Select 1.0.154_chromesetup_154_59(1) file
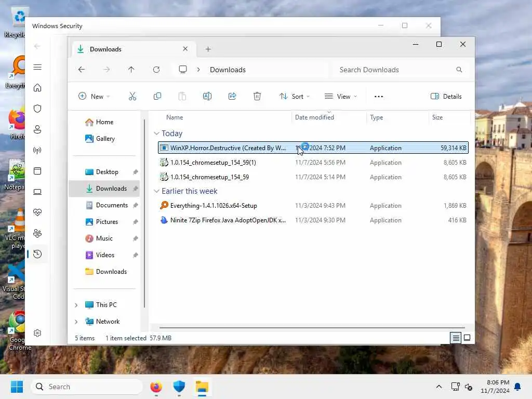532x399 pixels. (x=313, y=163)
